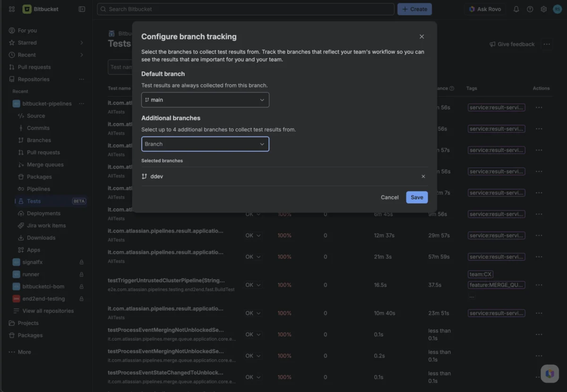Image resolution: width=567 pixels, height=392 pixels.
Task: Open the notifications bell
Action: (x=516, y=9)
